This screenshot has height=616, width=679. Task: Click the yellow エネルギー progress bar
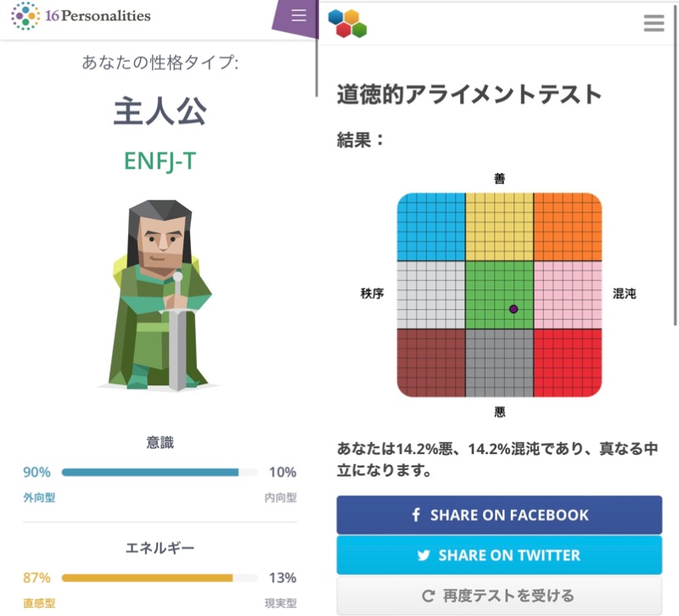[x=148, y=578]
